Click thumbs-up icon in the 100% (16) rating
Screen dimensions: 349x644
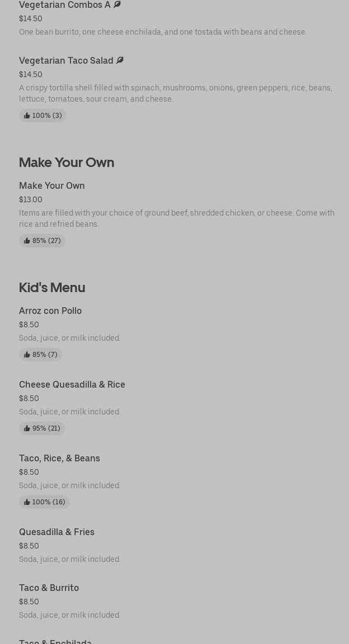(x=27, y=502)
